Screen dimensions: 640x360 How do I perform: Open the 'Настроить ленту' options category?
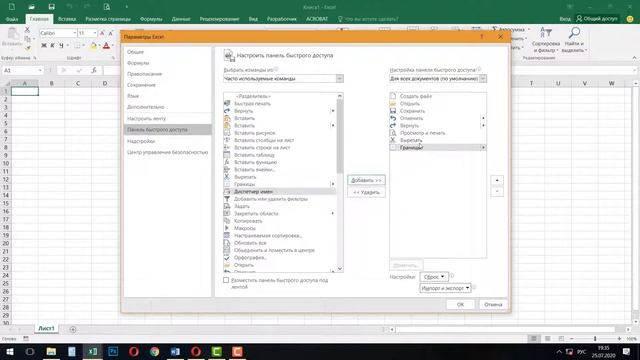pyautogui.click(x=167, y=118)
